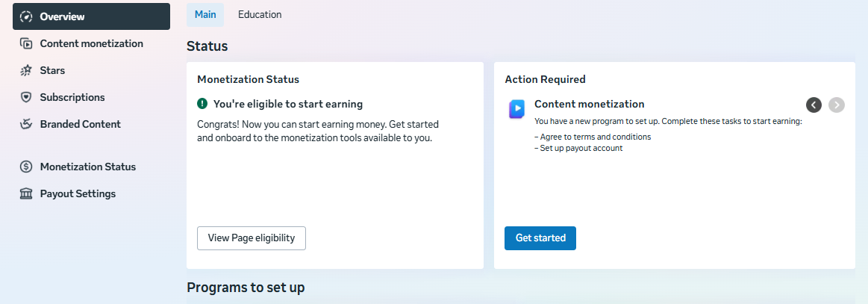
Task: Go to next Action Required card
Action: [x=837, y=105]
